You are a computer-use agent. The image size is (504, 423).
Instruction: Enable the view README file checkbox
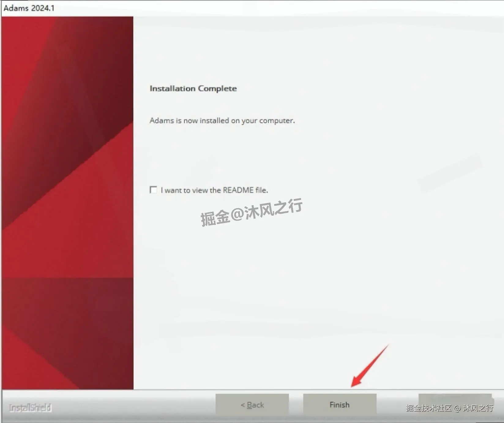(x=153, y=190)
